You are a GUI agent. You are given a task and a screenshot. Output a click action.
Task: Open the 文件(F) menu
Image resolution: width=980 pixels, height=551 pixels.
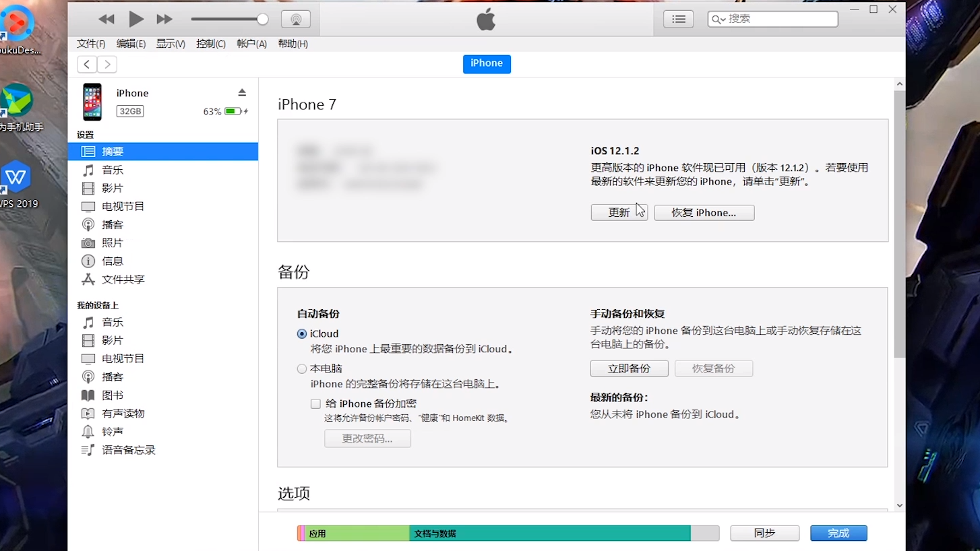click(91, 44)
